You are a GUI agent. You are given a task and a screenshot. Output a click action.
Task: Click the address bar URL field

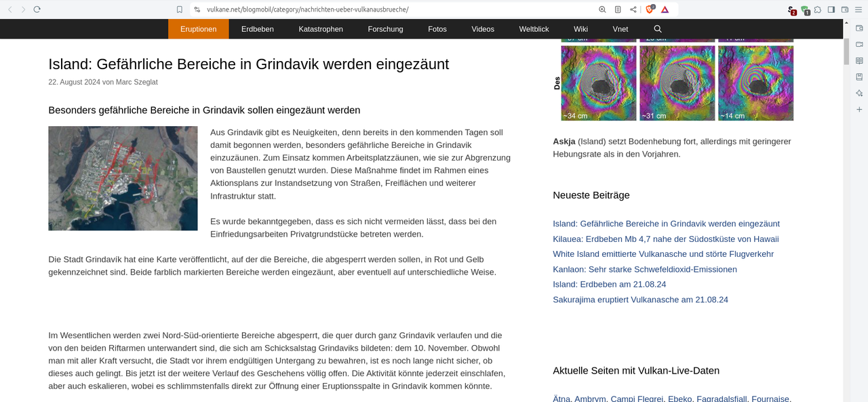tap(393, 9)
